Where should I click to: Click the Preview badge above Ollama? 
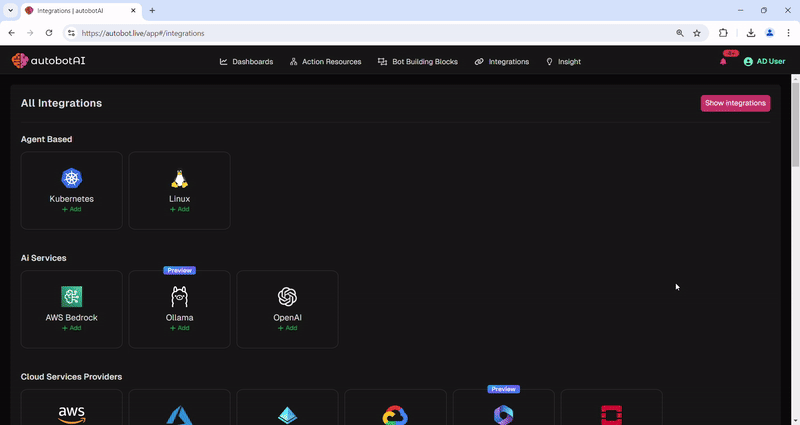point(180,270)
